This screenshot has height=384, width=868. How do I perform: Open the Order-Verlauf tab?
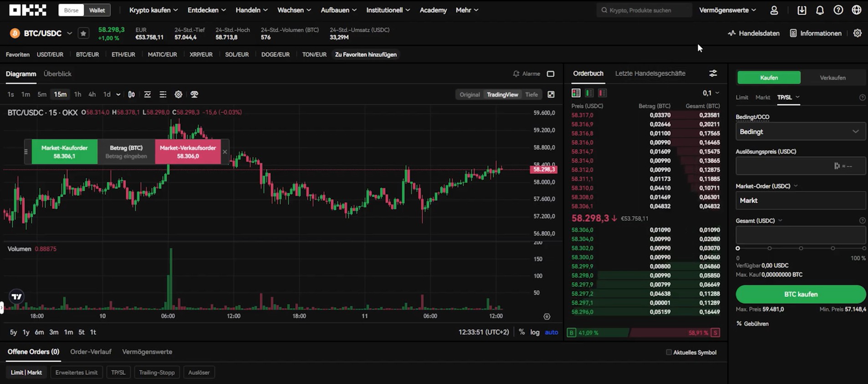click(x=91, y=352)
